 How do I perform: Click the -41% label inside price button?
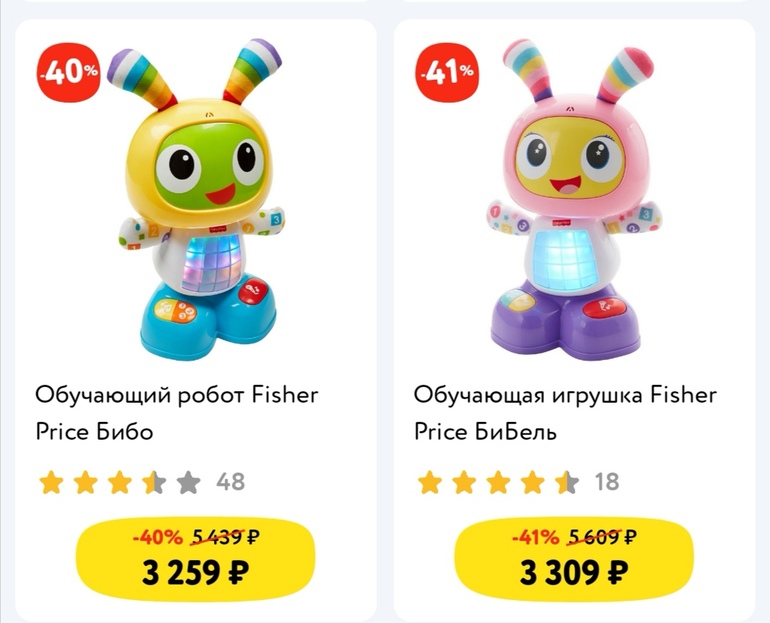pos(535,537)
